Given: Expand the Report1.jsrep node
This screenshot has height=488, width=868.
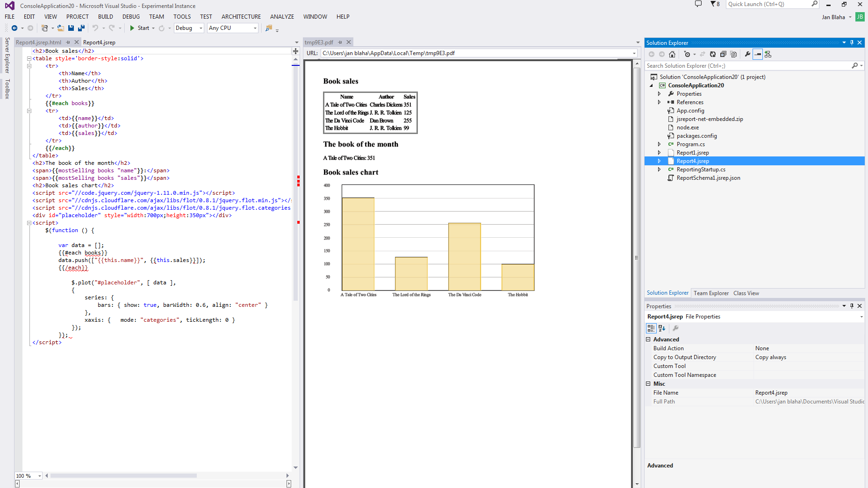Looking at the screenshot, I should point(660,153).
